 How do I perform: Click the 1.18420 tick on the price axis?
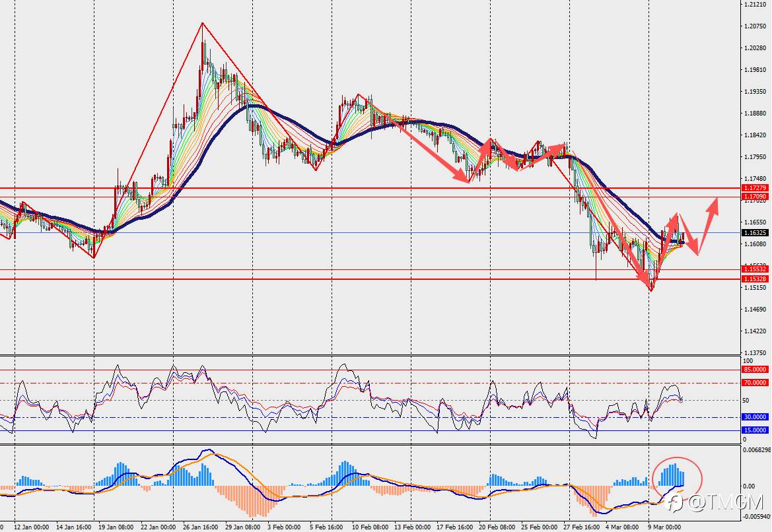click(755, 135)
